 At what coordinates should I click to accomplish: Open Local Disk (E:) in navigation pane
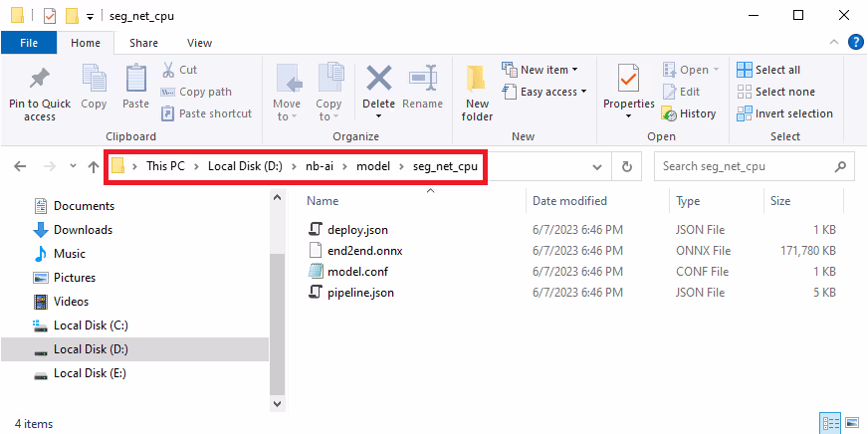81,373
